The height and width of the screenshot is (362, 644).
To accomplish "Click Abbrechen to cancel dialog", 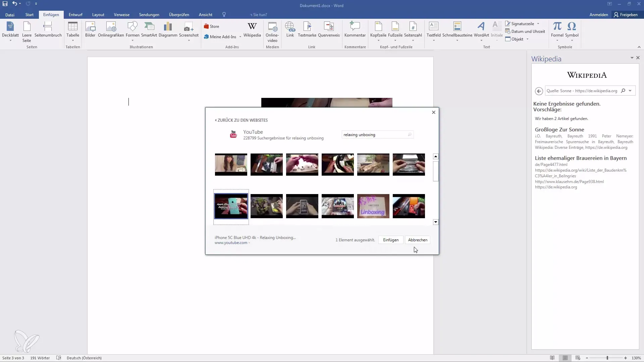I will [418, 240].
